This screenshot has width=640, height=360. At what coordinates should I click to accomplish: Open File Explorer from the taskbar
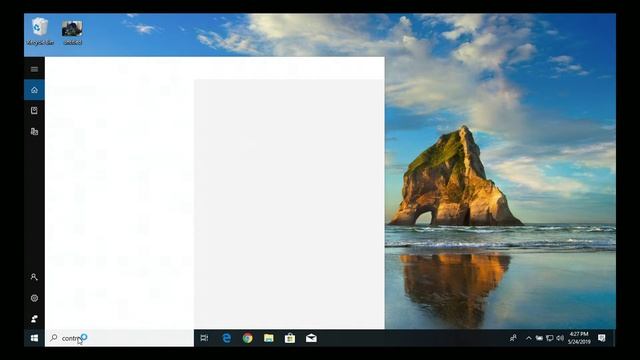(269, 338)
